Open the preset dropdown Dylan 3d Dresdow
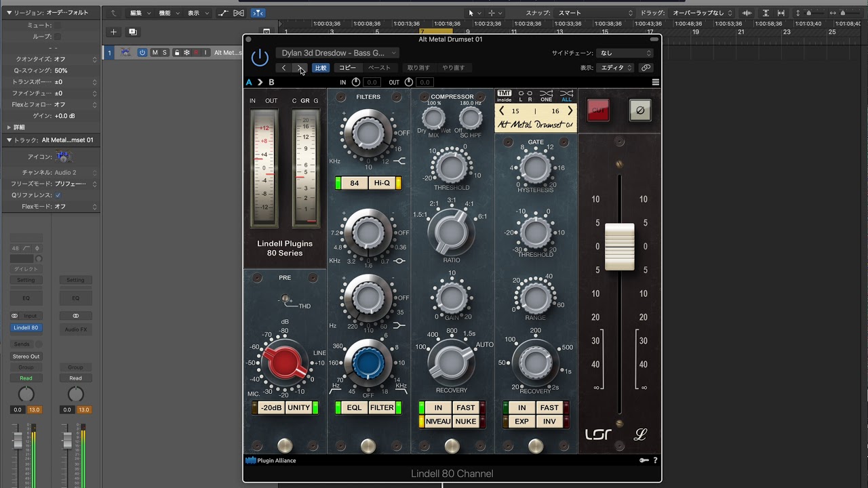 point(338,53)
